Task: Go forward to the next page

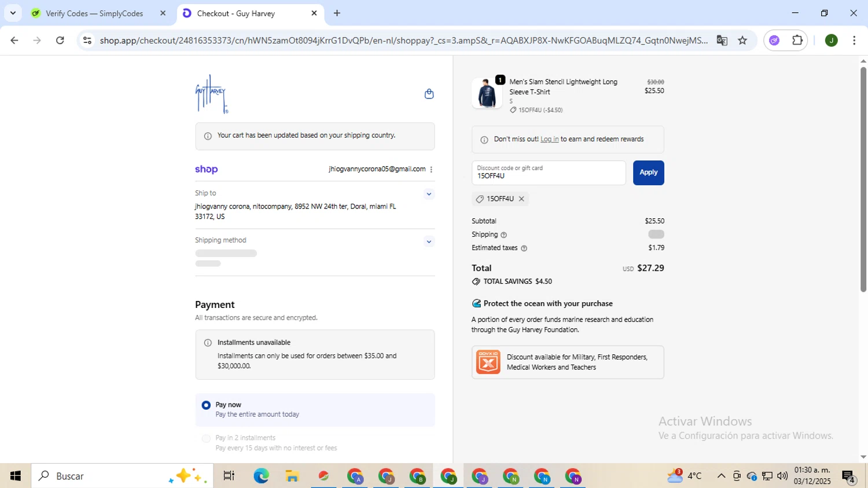Action: (37, 40)
